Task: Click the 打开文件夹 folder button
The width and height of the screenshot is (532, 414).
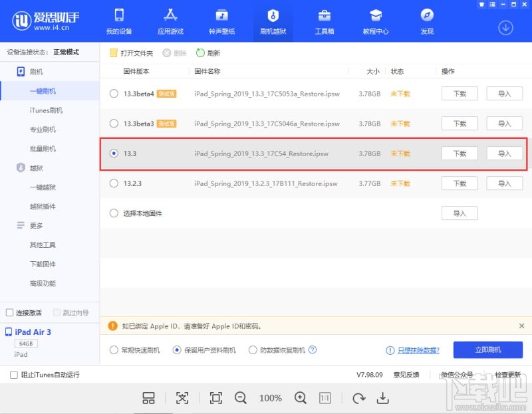Action: pyautogui.click(x=131, y=53)
